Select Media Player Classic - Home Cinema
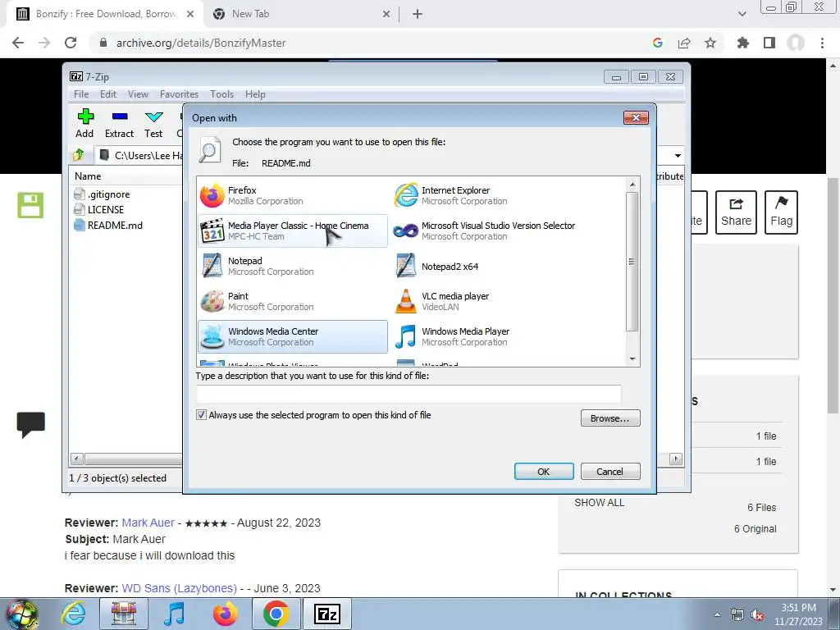Image resolution: width=840 pixels, height=630 pixels. (x=293, y=231)
